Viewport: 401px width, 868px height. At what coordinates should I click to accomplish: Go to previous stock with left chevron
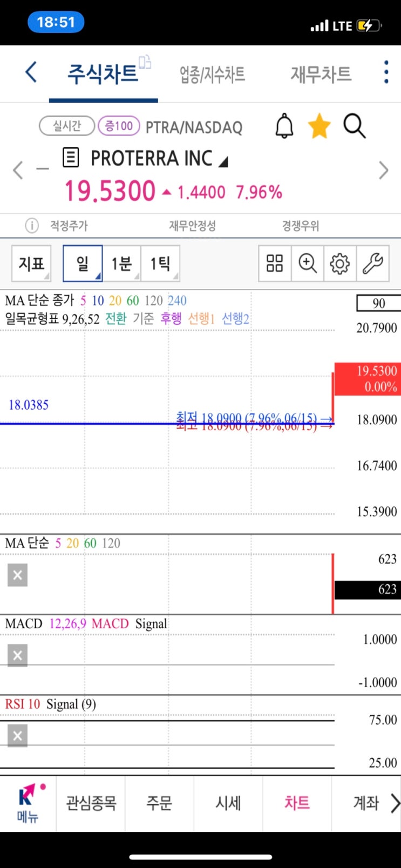(18, 170)
